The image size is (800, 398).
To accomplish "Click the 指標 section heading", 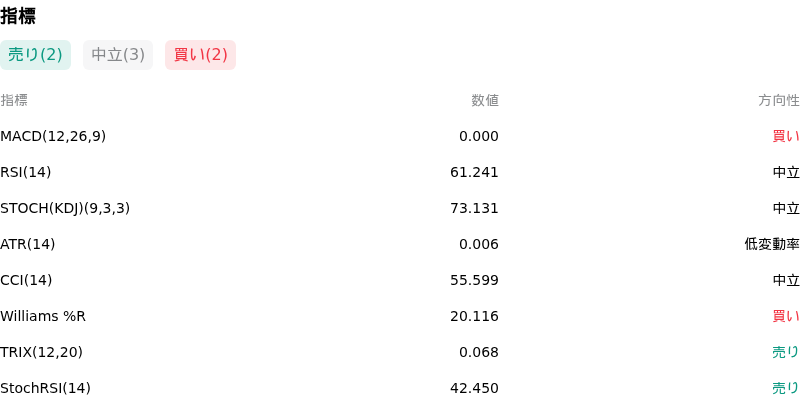I will [x=18, y=16].
